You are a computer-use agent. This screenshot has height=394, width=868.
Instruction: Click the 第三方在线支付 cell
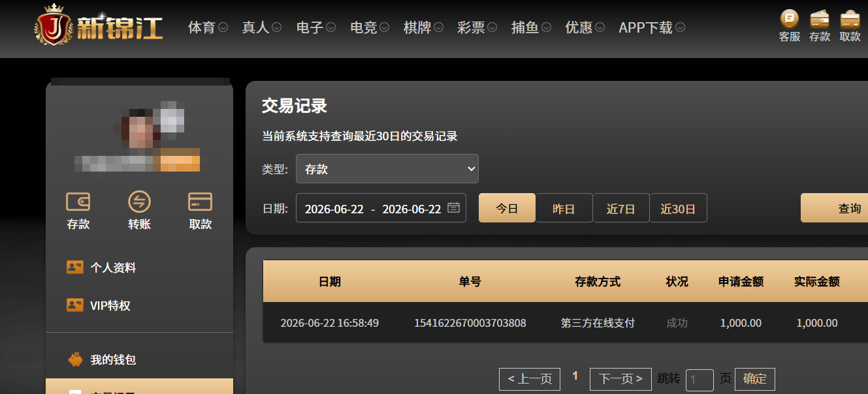coord(598,323)
